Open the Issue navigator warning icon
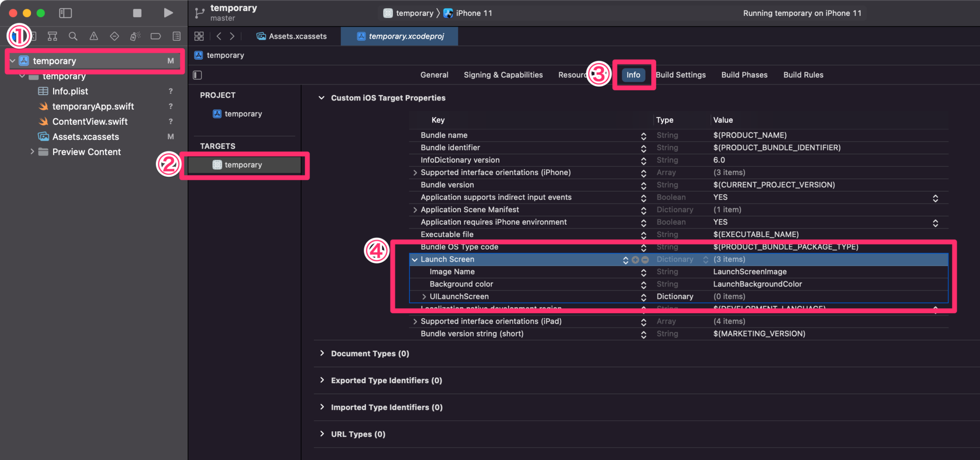This screenshot has width=980, height=460. (x=94, y=36)
